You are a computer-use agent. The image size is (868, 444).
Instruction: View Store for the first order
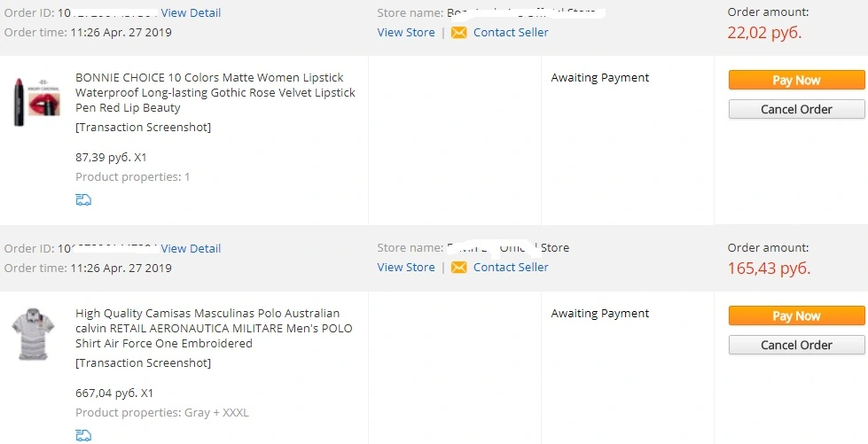tap(406, 33)
